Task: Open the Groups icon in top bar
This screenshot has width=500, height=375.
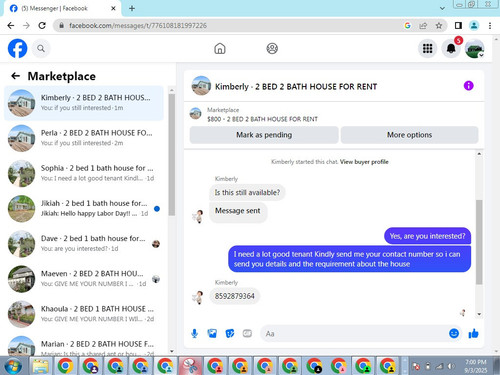Action: point(272,49)
